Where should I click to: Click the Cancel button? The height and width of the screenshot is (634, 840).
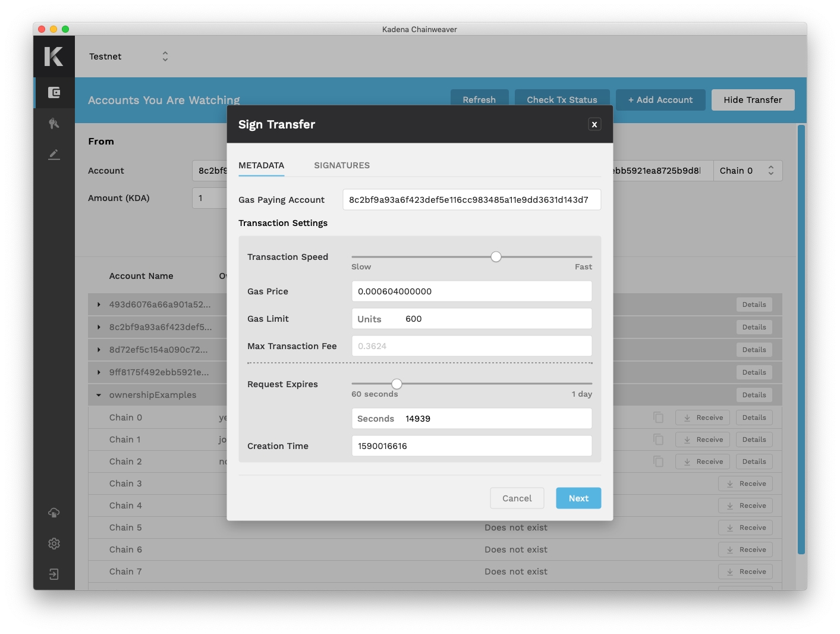click(x=517, y=498)
